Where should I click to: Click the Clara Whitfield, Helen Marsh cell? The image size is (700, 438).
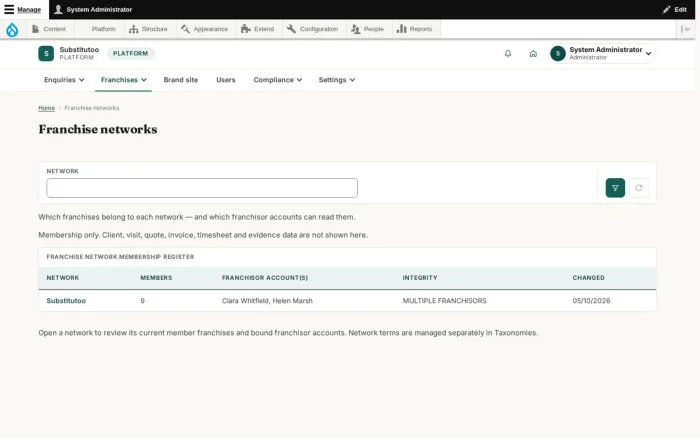[x=267, y=301]
